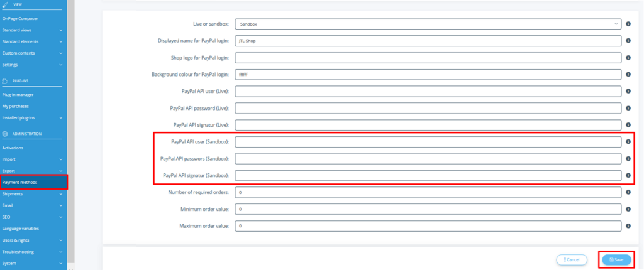Open Language variables page
644x270 pixels.
coord(21,229)
